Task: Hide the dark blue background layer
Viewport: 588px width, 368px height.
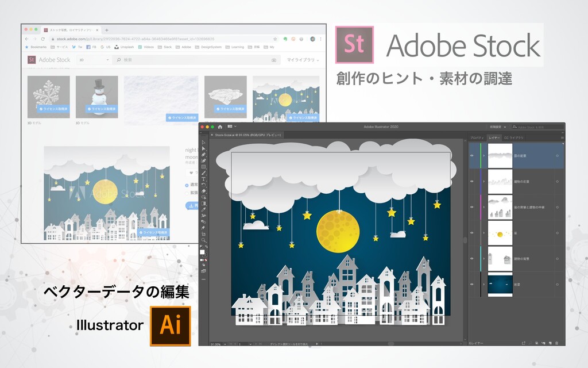Action: pos(472,284)
